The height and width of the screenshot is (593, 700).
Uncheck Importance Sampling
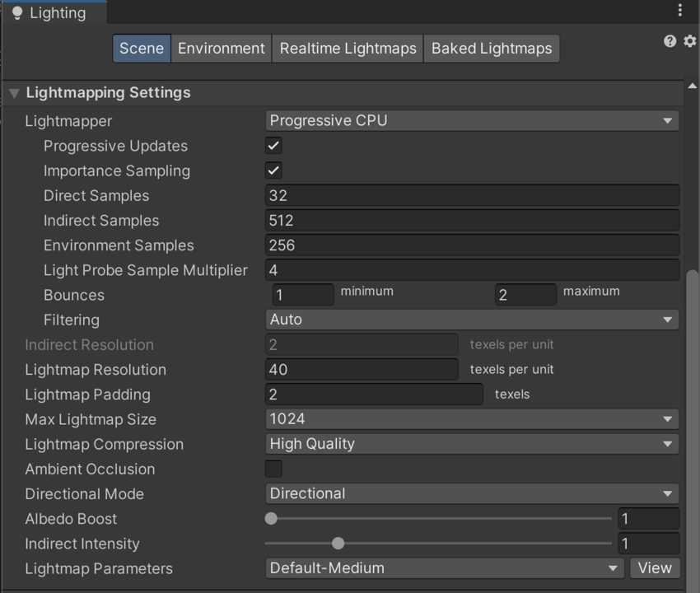[273, 170]
